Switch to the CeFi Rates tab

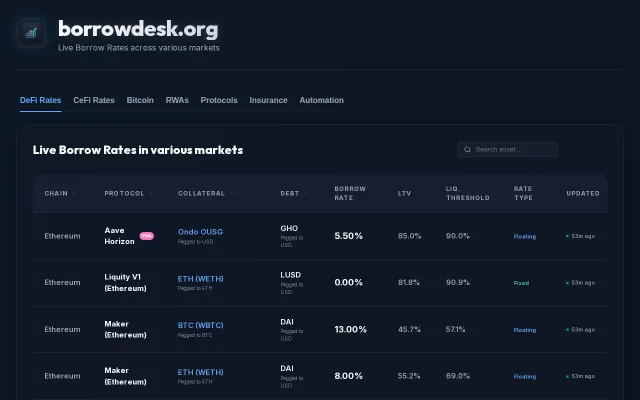94,100
